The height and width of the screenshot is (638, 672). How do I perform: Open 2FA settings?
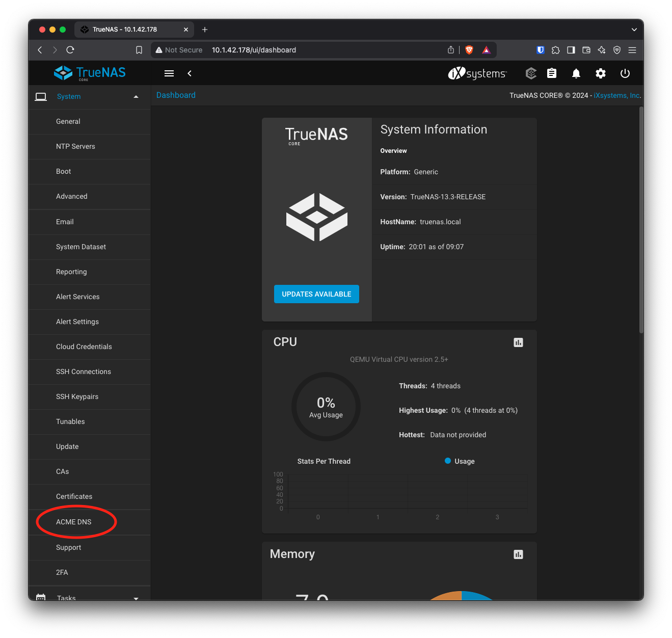(x=90, y=573)
